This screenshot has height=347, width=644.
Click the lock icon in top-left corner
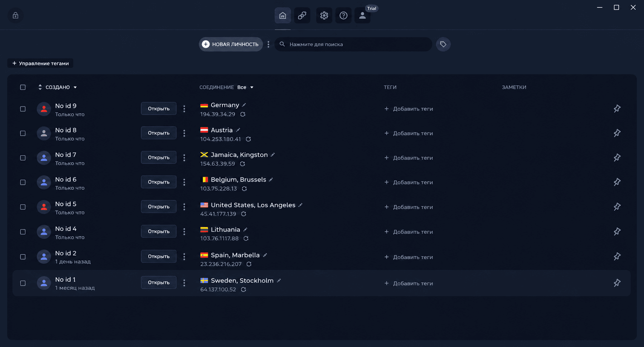pyautogui.click(x=15, y=15)
